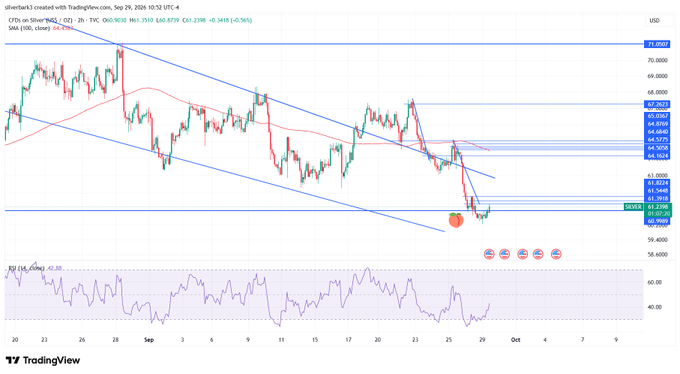Click the 17 date label on time axis
This screenshot has height=374, width=680.
348,340
